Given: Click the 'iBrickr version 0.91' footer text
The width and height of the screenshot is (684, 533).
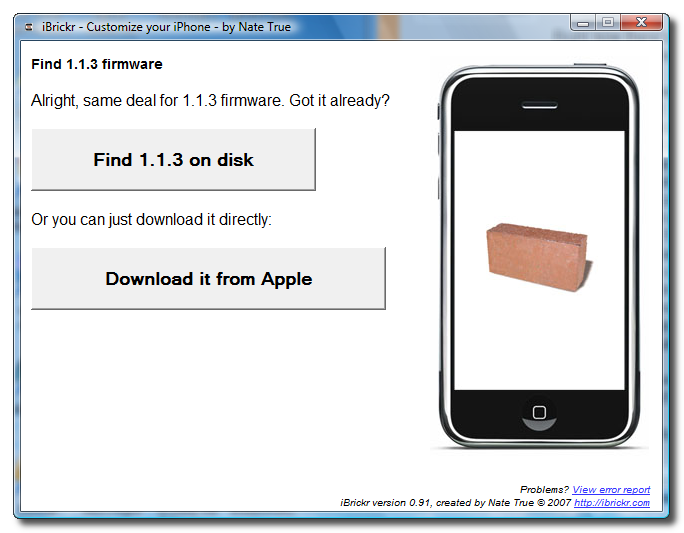Looking at the screenshot, I should pyautogui.click(x=386, y=503).
